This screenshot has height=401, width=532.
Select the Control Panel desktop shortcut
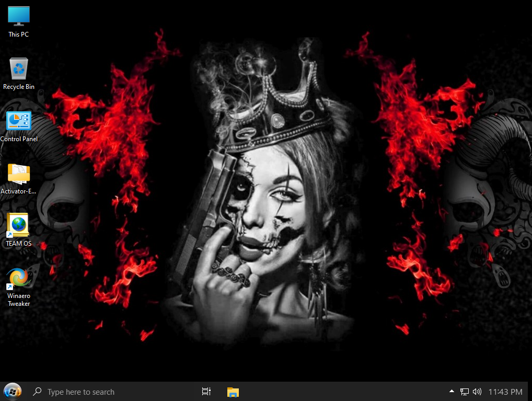click(19, 127)
